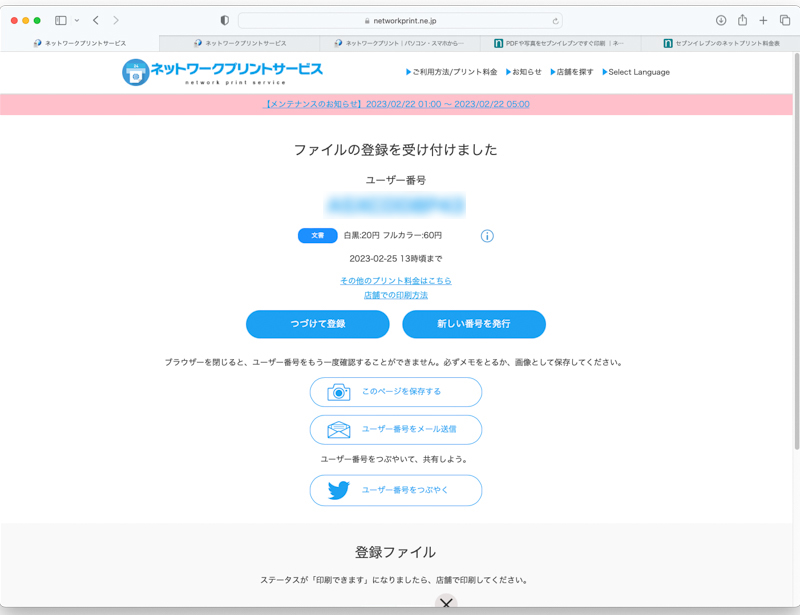Expand the chevron next to the sidebar button
Screen dimensions: 800x615
[75, 19]
